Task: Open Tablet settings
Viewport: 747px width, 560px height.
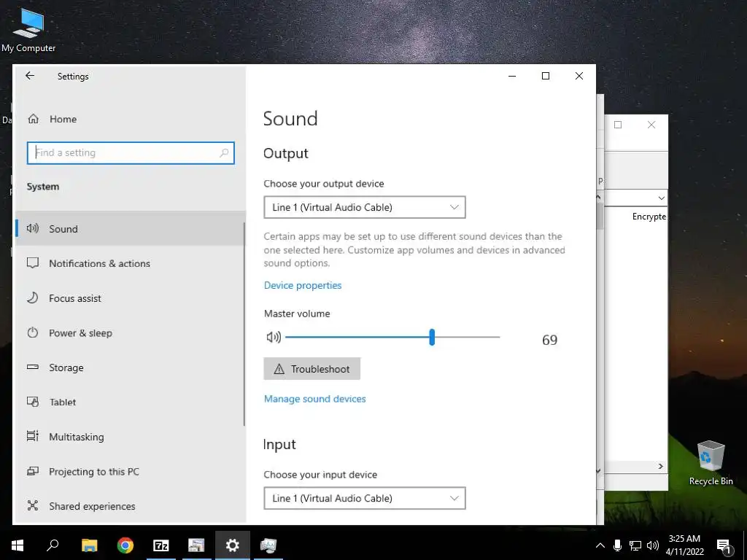Action: tap(130, 402)
